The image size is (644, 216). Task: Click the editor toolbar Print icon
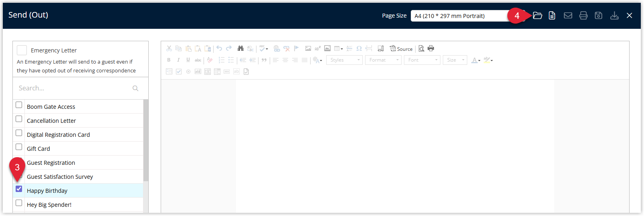click(x=431, y=48)
